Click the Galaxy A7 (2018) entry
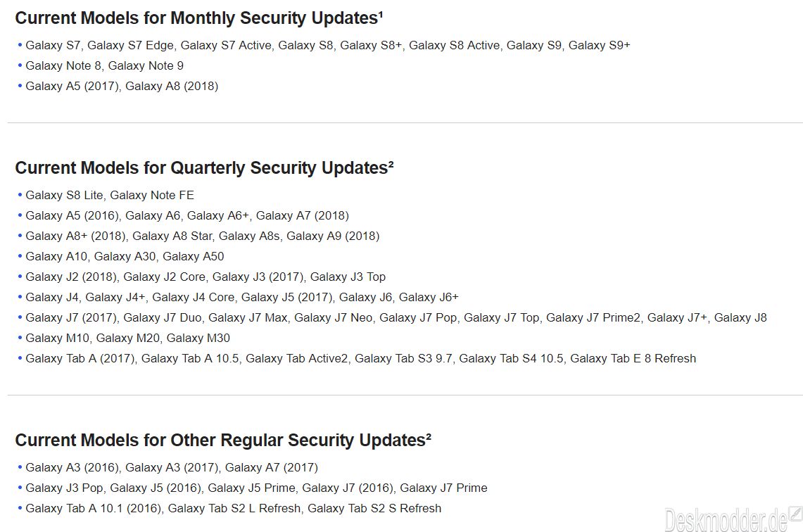This screenshot has height=532, width=803. tap(303, 216)
